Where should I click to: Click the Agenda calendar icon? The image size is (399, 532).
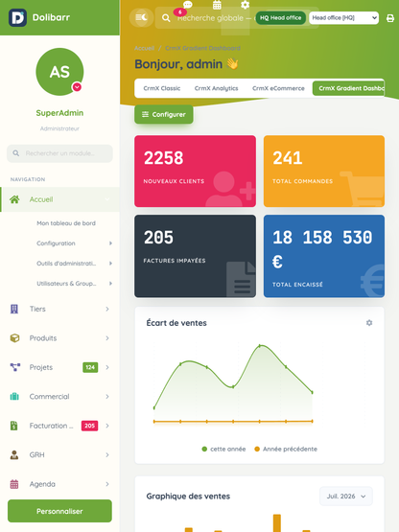point(14,484)
